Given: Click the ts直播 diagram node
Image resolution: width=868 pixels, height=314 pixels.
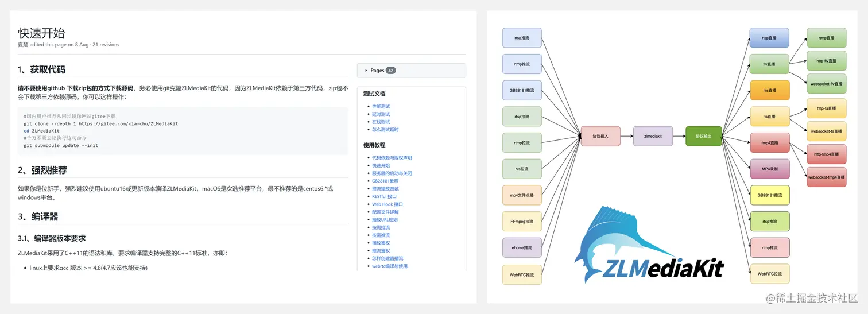Looking at the screenshot, I should tap(770, 117).
